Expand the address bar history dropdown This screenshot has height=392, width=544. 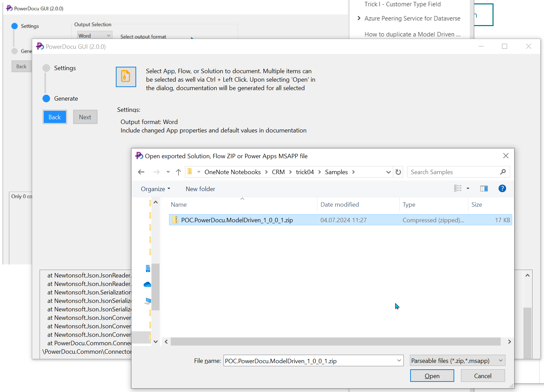pos(389,172)
